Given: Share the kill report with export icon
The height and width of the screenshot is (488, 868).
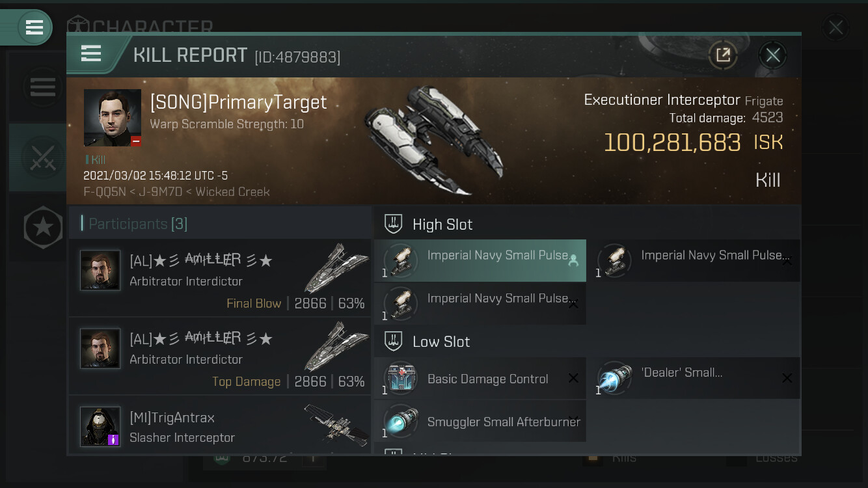Looking at the screenshot, I should tap(723, 55).
